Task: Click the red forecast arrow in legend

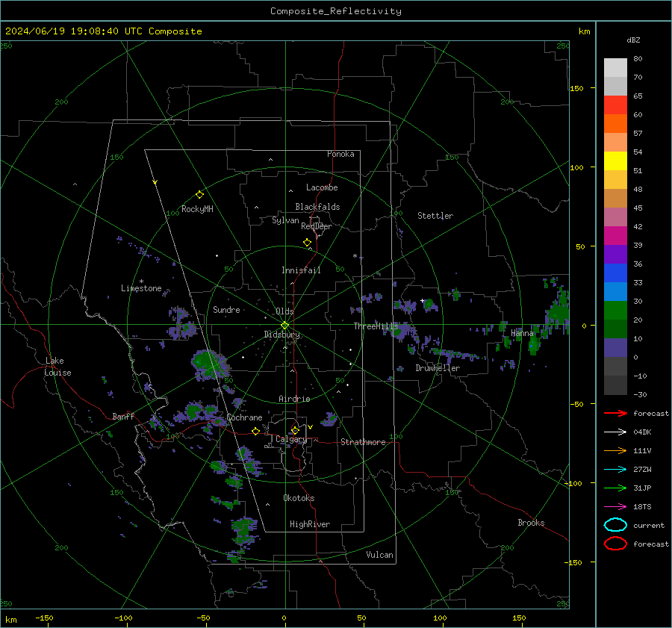Action: 615,413
